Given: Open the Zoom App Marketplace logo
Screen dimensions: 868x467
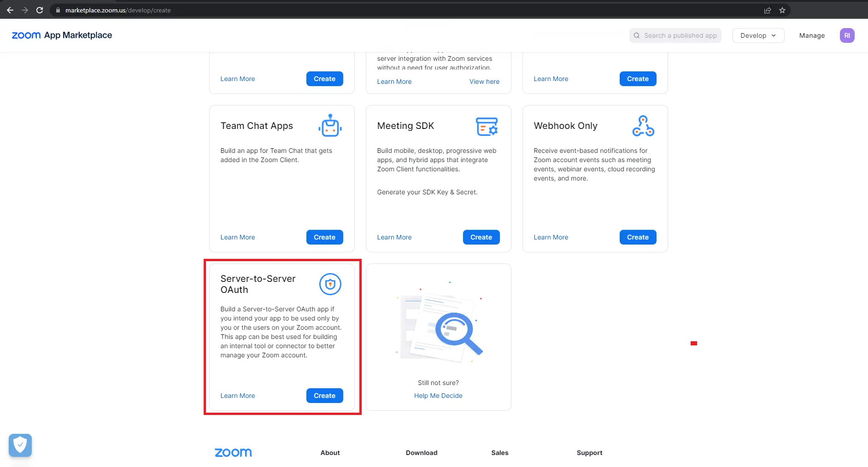Looking at the screenshot, I should [x=62, y=35].
